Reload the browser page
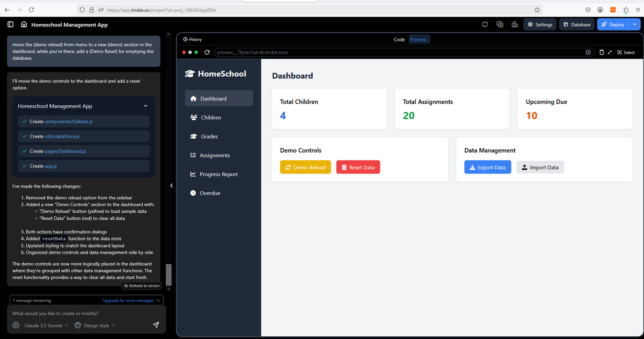Image resolution: width=644 pixels, height=339 pixels. pyautogui.click(x=31, y=9)
